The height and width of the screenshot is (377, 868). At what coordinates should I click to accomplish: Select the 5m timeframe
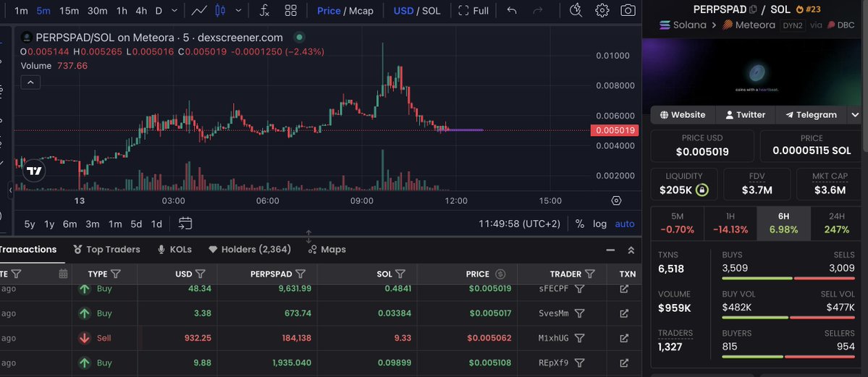click(43, 11)
